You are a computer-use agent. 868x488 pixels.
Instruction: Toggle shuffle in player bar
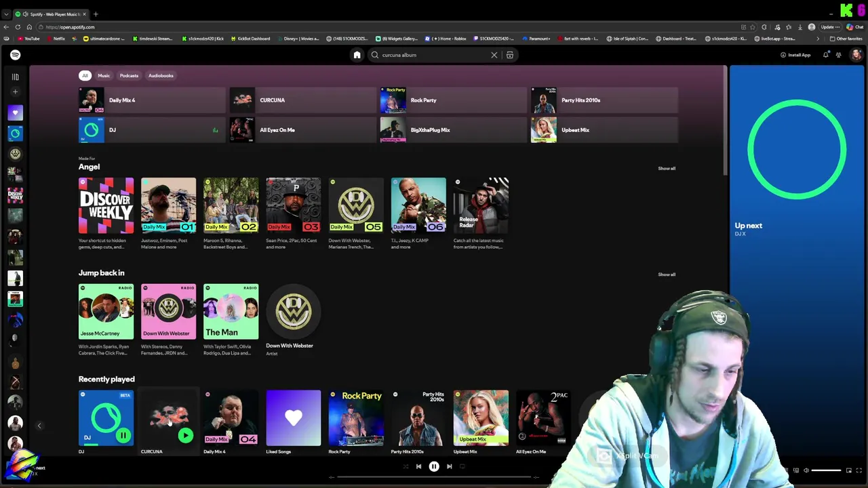click(406, 466)
